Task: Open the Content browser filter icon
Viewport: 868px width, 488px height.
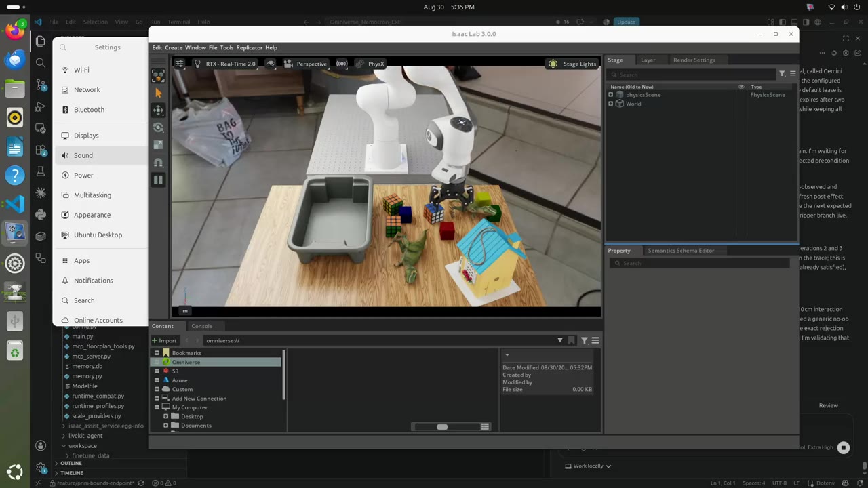Action: coord(585,340)
